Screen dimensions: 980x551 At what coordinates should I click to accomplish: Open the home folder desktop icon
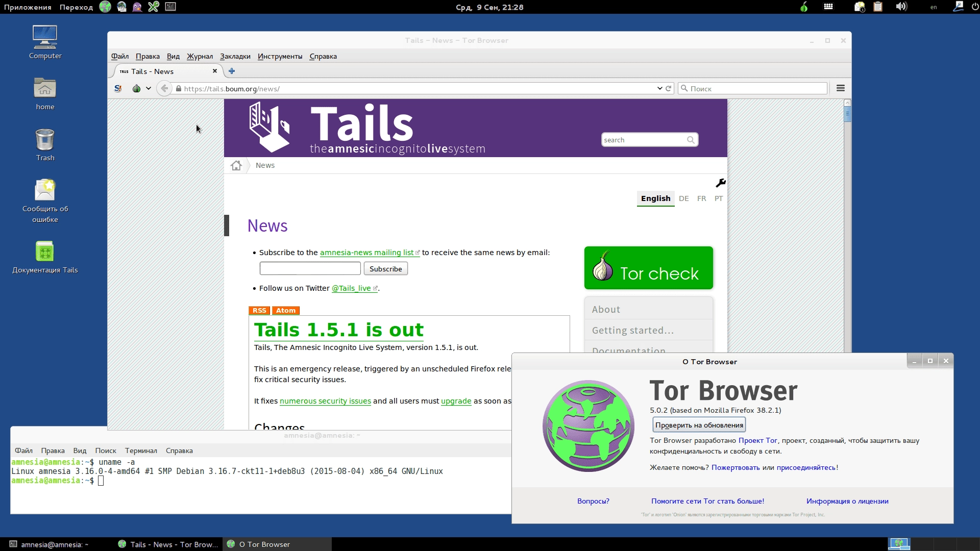(45, 94)
